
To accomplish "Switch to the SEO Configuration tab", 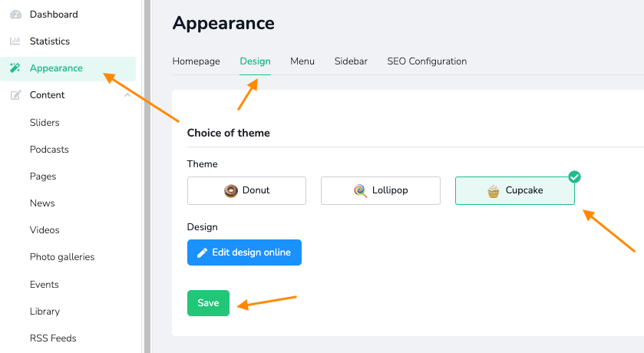I will point(427,61).
